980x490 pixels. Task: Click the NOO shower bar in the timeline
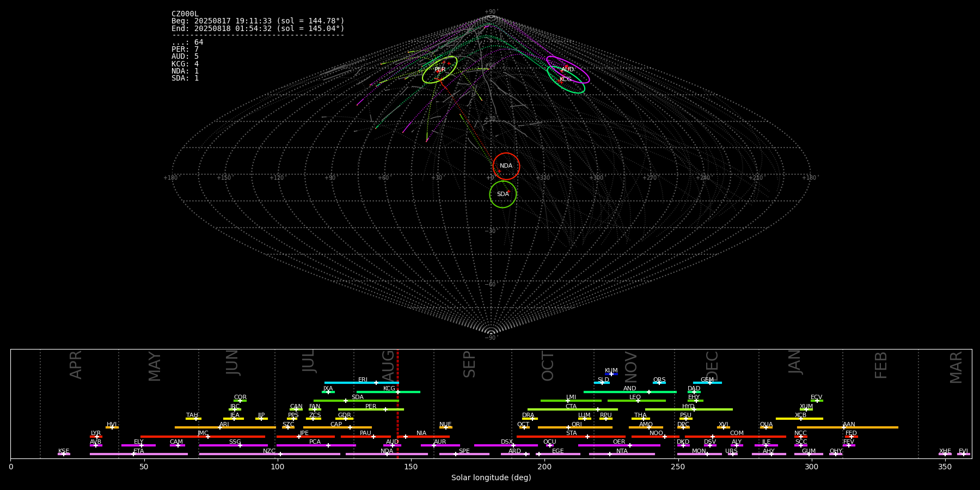(x=656, y=437)
